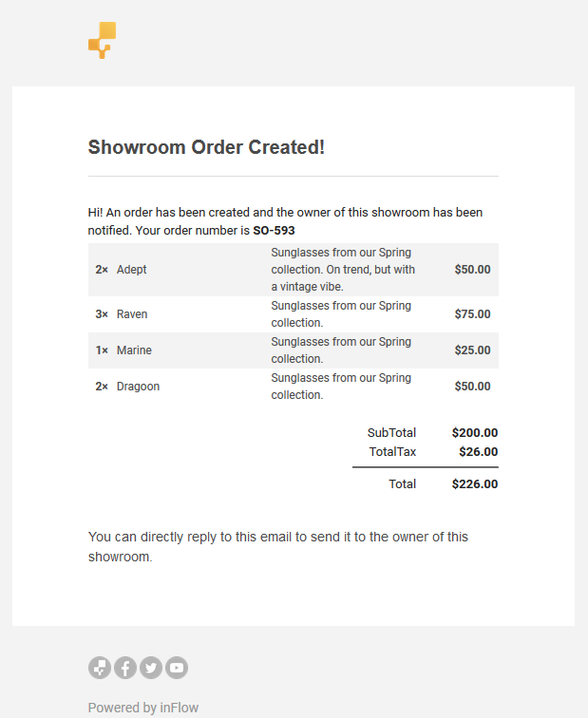Click the Adept $50.00 price
588x719 pixels.
pyautogui.click(x=472, y=270)
